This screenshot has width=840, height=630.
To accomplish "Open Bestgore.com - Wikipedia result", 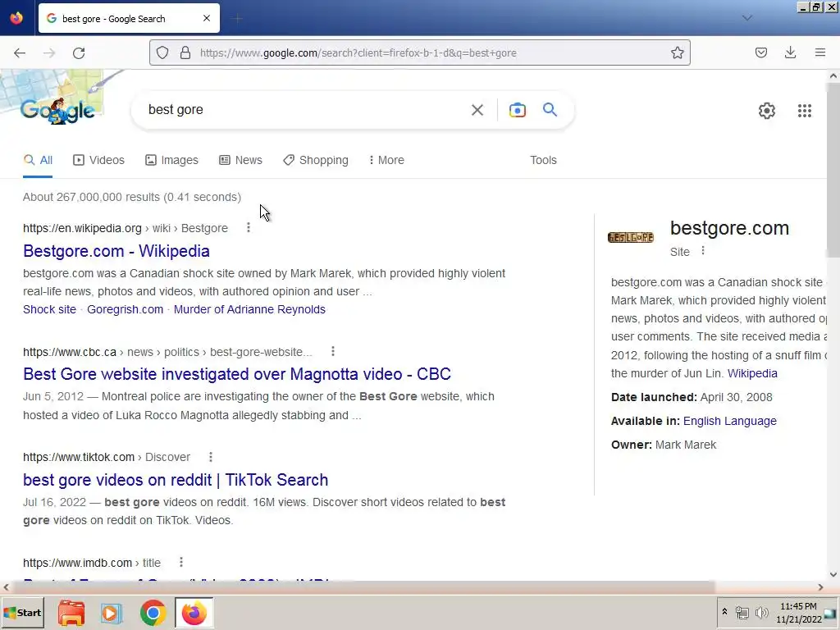I will [x=116, y=251].
